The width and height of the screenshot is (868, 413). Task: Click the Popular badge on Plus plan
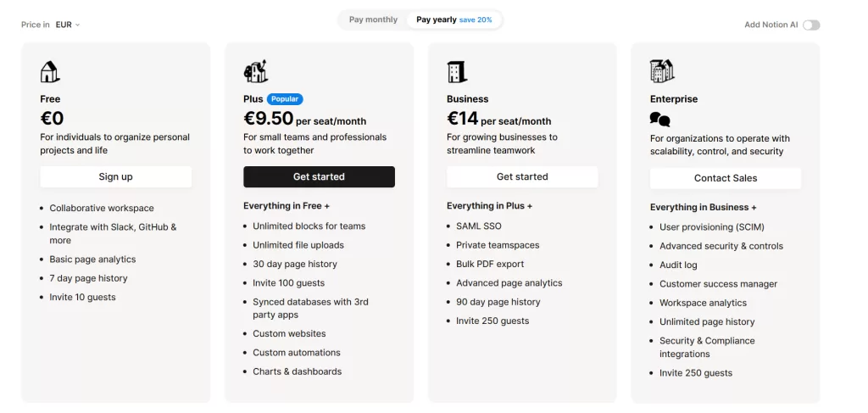point(285,99)
